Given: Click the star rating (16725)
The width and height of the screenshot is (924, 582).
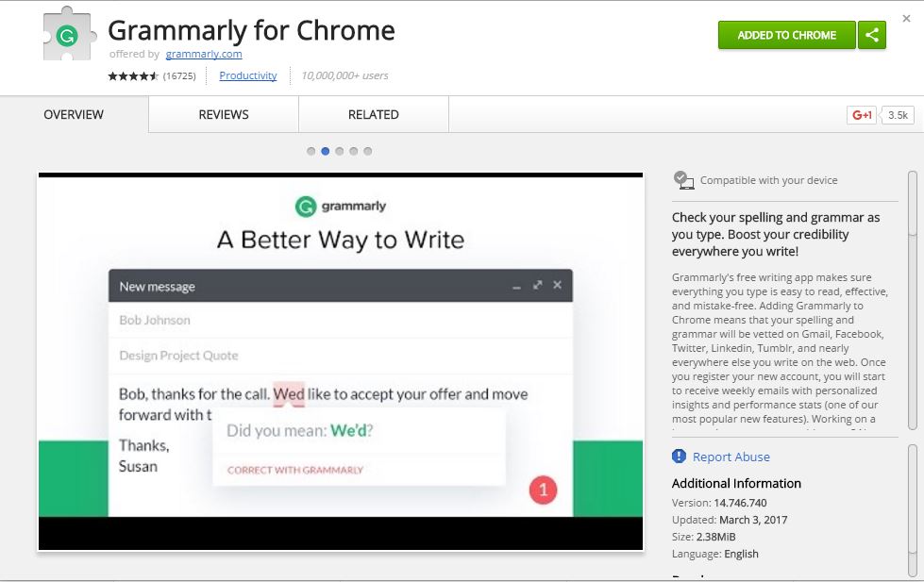Looking at the screenshot, I should click(x=151, y=76).
